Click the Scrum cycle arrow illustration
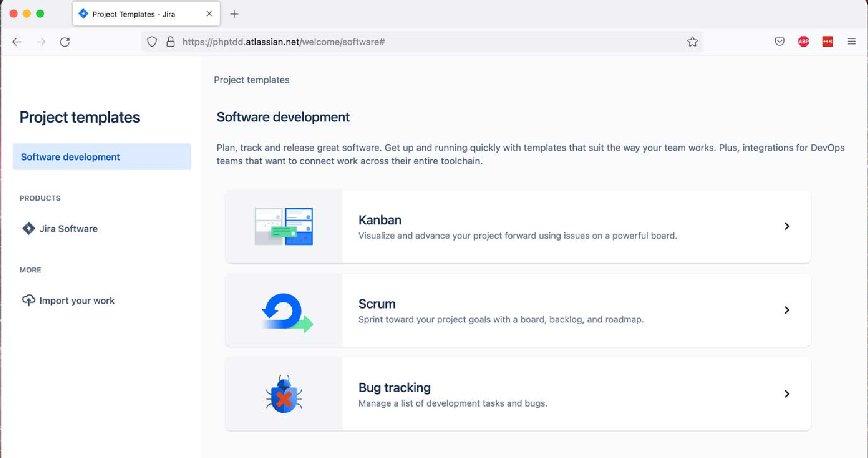Viewport: 868px width, 458px height. point(287,312)
